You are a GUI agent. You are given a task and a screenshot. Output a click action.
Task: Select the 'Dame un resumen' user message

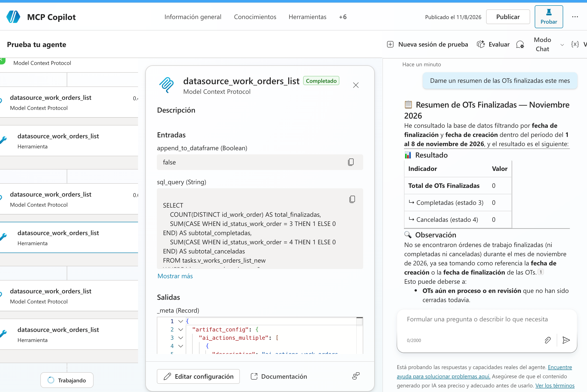(x=500, y=81)
